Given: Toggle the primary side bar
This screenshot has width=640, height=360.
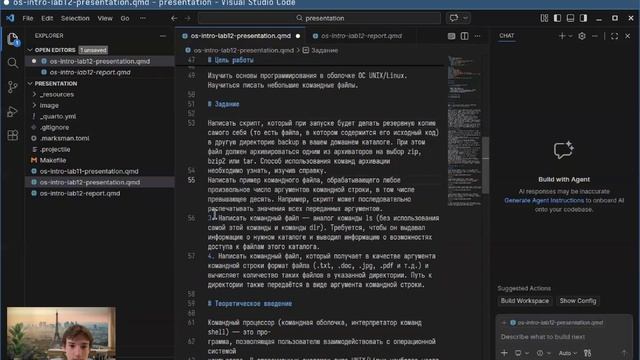Looking at the screenshot, I should [557, 18].
